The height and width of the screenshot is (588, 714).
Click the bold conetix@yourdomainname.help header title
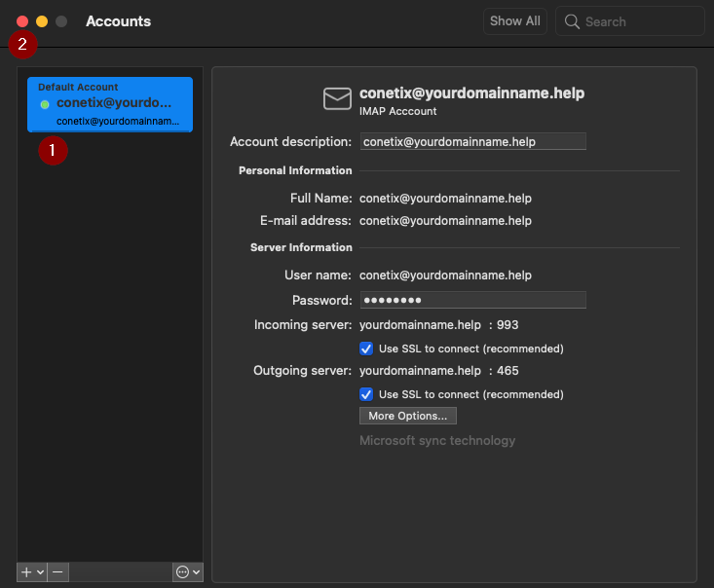click(x=471, y=92)
